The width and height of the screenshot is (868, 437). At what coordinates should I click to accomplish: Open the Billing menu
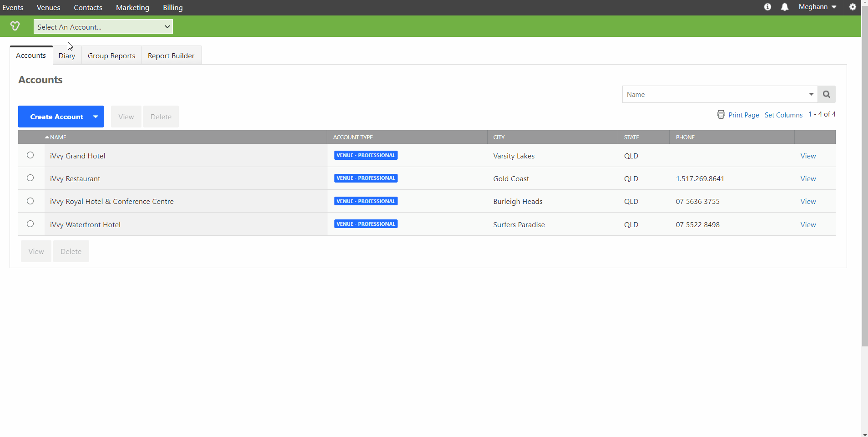[x=173, y=7]
